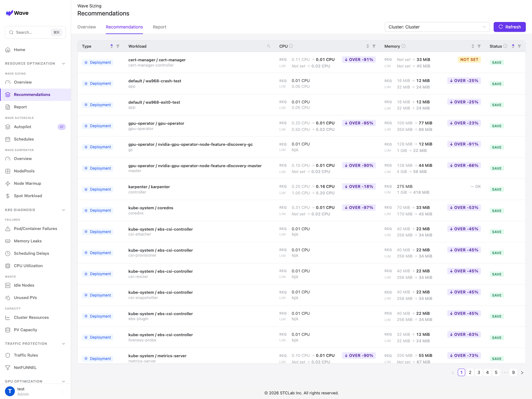Image resolution: width=532 pixels, height=399 pixels.
Task: Click OVER -97% CPU badge for coredns
Action: tap(359, 208)
